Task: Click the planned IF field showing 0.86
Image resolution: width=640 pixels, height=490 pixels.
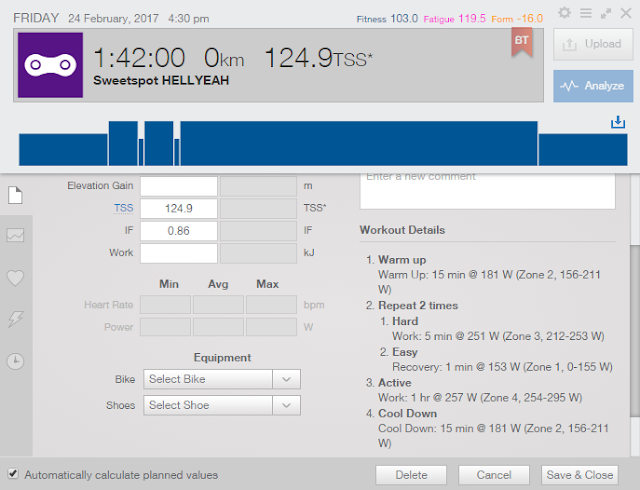Action: (x=179, y=231)
